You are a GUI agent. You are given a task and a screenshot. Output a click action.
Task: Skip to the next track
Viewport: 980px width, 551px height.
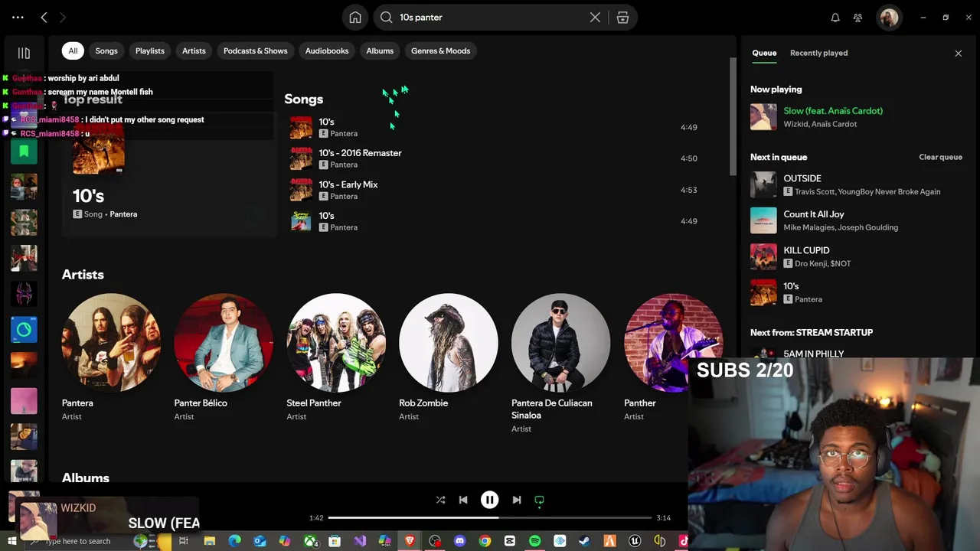[516, 500]
